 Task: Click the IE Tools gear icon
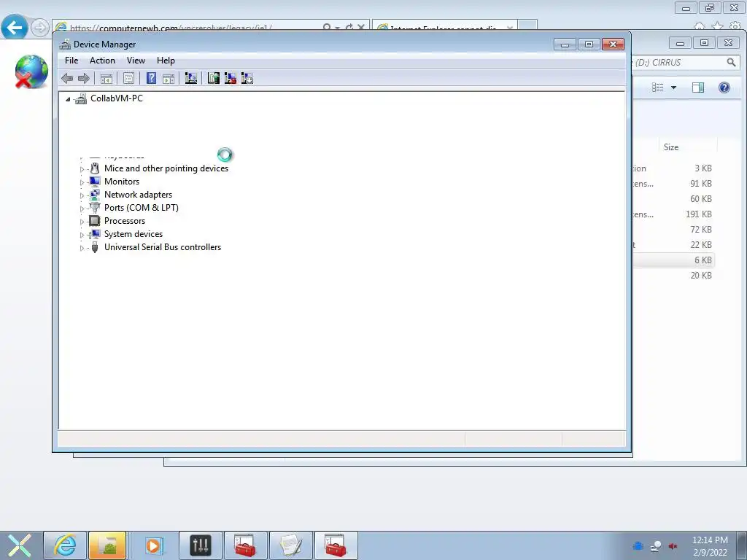coord(735,26)
